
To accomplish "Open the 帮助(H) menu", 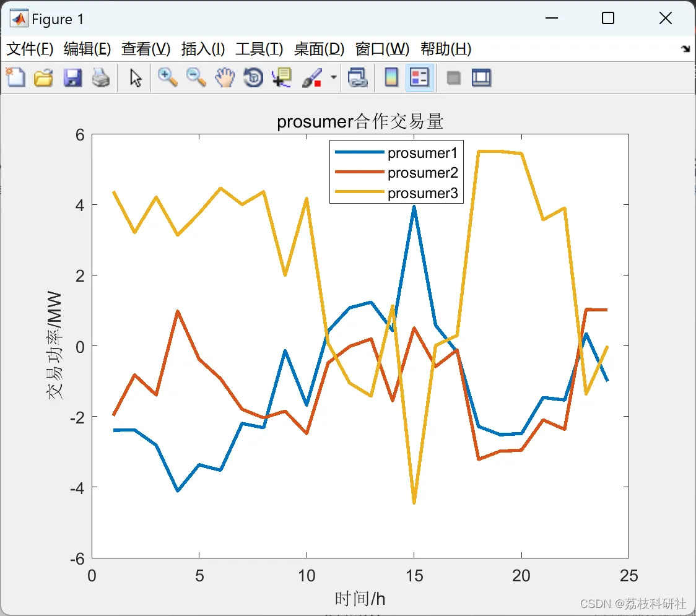I will [446, 49].
